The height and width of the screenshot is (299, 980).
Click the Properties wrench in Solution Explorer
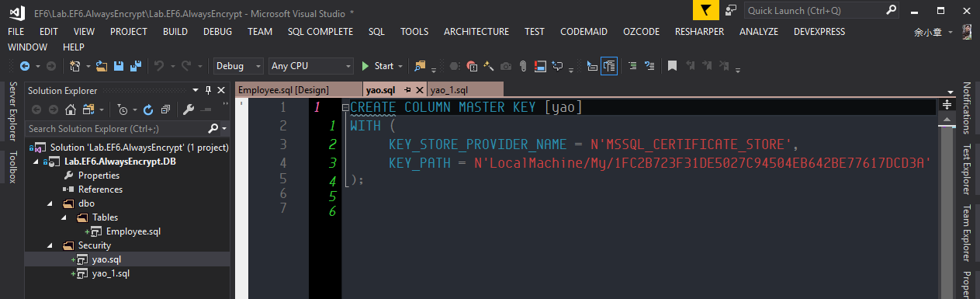click(188, 110)
